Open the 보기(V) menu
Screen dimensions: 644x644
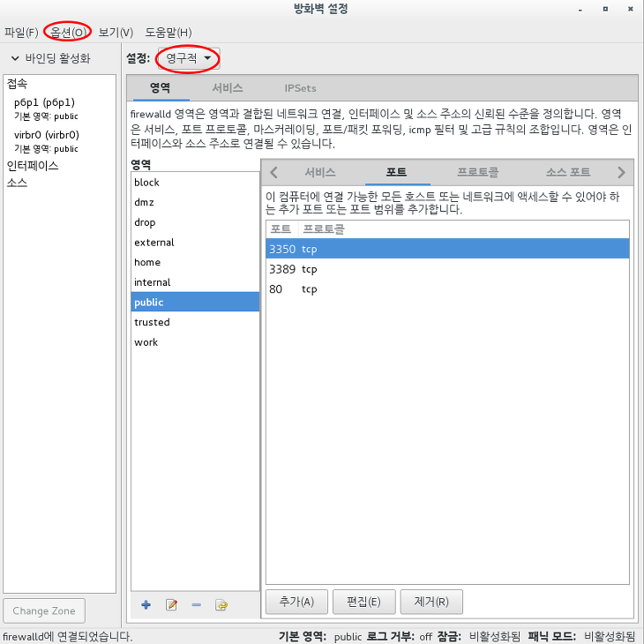point(116,33)
